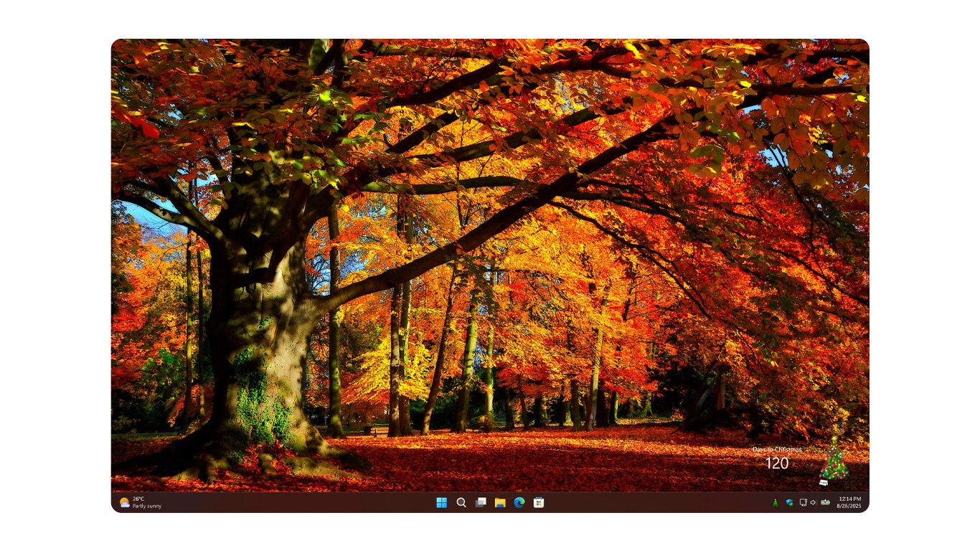Screen dimensions: 980x551
Task: Click the decorated Christmas tree desktop gadget
Action: point(834,463)
